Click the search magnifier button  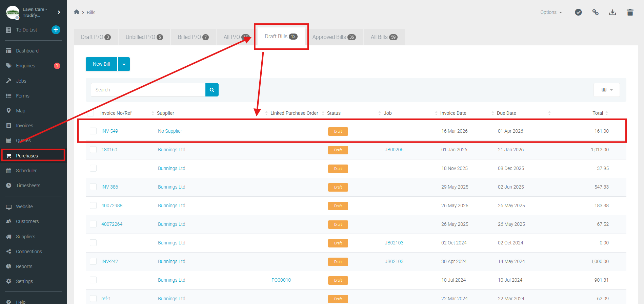coord(212,90)
